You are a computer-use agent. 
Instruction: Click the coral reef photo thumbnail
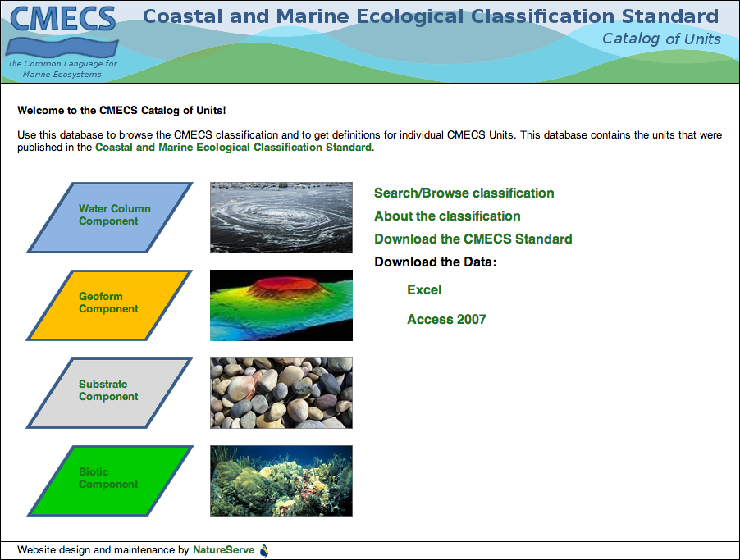pyautogui.click(x=281, y=480)
